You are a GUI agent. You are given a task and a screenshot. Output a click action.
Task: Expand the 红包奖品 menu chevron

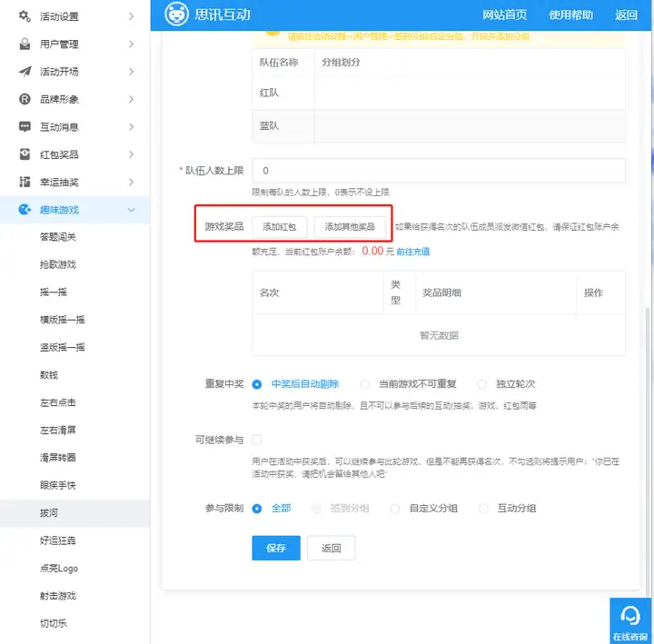pos(132,154)
